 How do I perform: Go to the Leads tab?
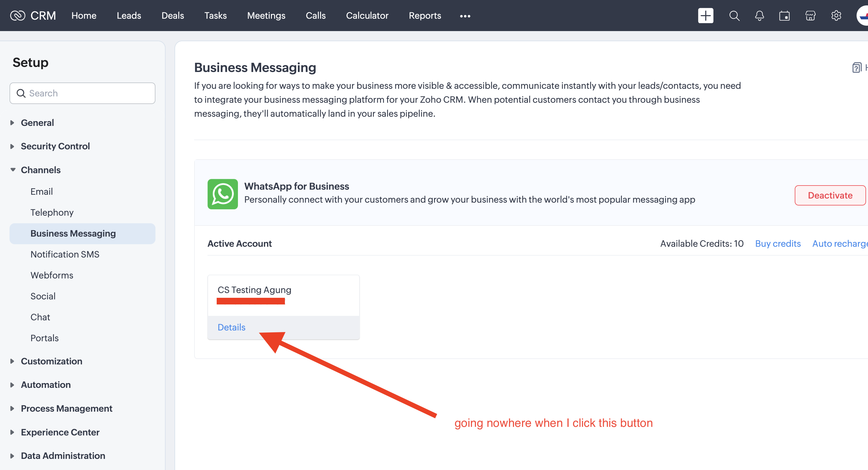[129, 16]
